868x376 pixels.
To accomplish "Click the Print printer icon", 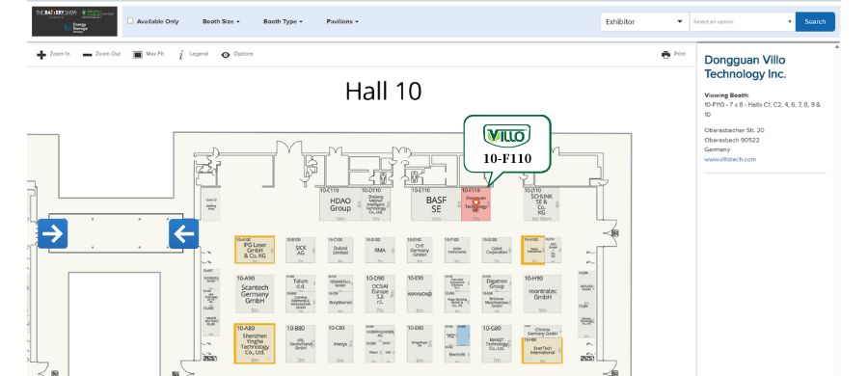I will (665, 55).
